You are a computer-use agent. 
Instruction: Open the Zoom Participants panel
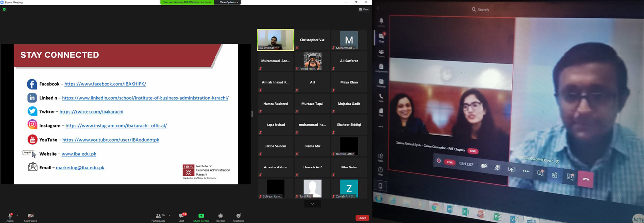[159, 217]
